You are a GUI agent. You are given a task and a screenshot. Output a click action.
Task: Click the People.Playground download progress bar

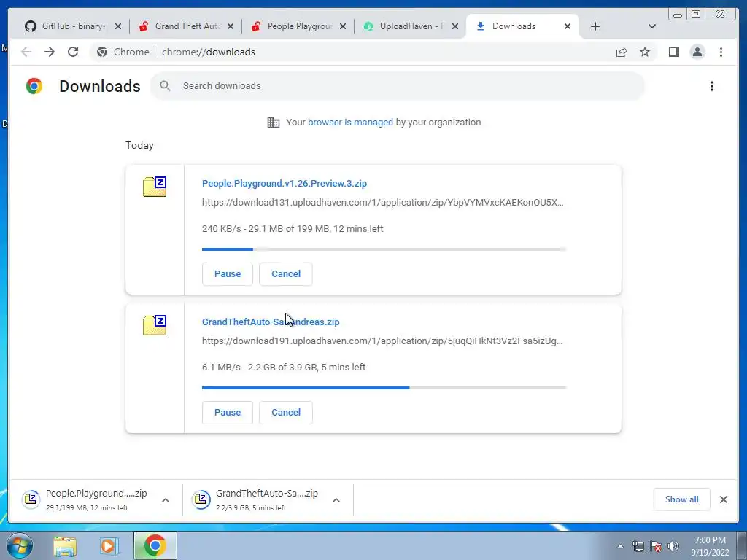(x=384, y=249)
